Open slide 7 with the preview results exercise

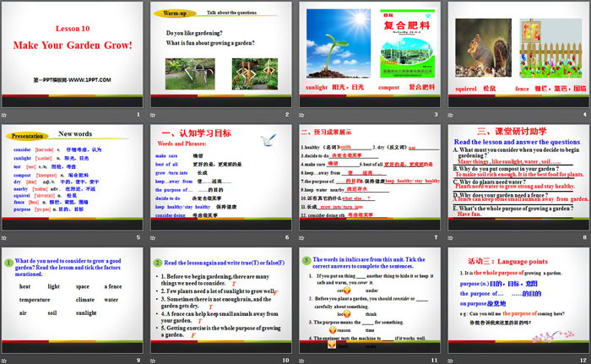point(369,182)
